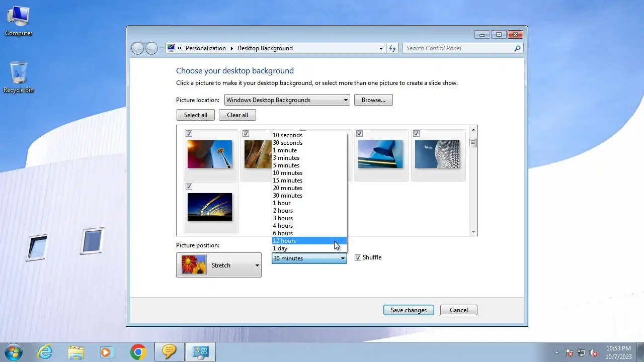Show hidden tray icons arrow
The width and height of the screenshot is (644, 362).
(x=556, y=352)
